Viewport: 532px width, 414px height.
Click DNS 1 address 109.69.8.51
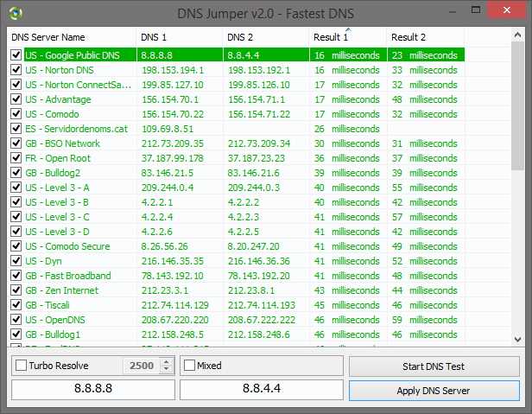coord(168,129)
